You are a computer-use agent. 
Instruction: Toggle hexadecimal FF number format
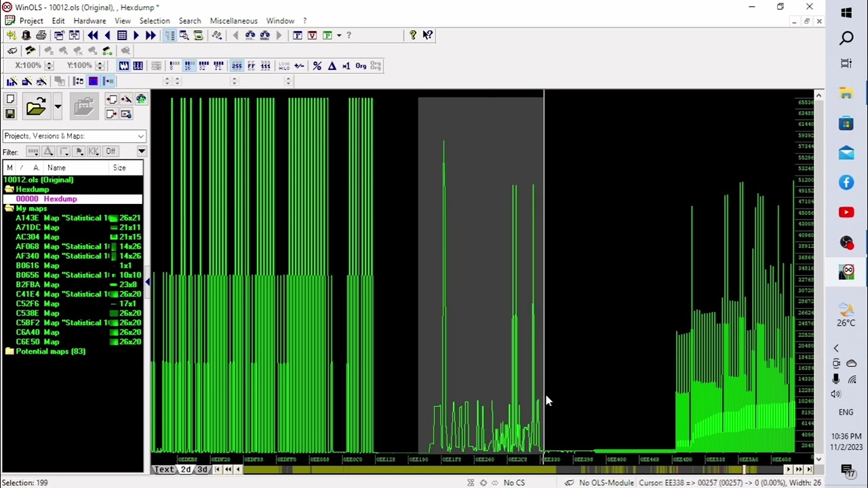(251, 66)
